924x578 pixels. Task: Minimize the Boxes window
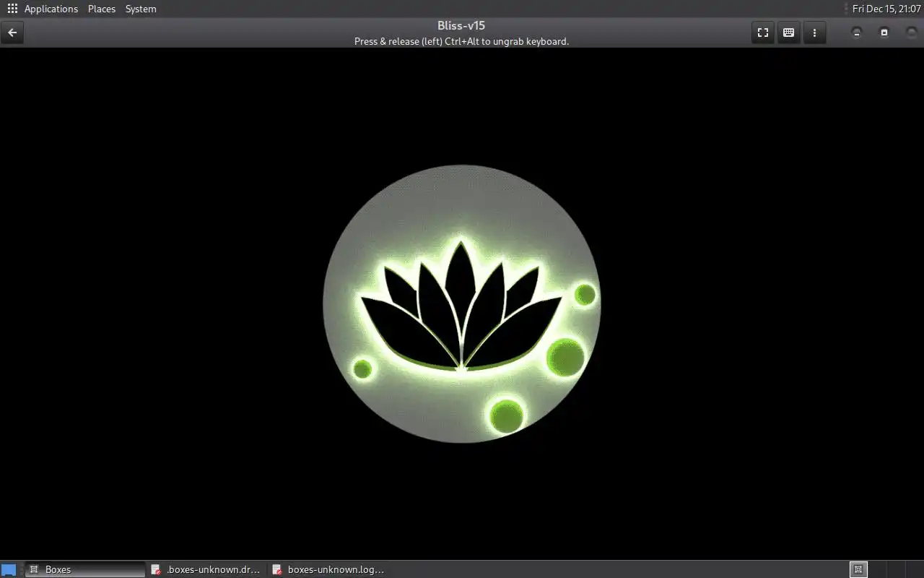point(857,33)
